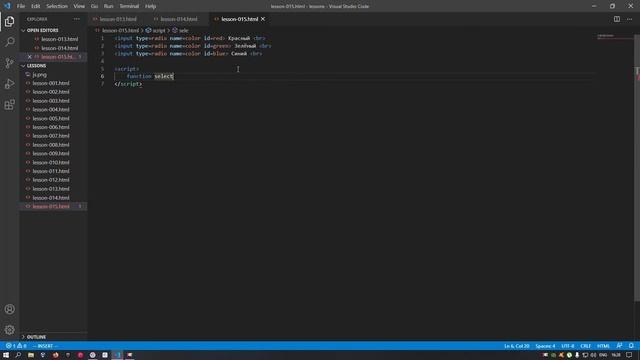Click the Explorer more actions ellipsis
The width and height of the screenshot is (640, 360).
point(77,19)
